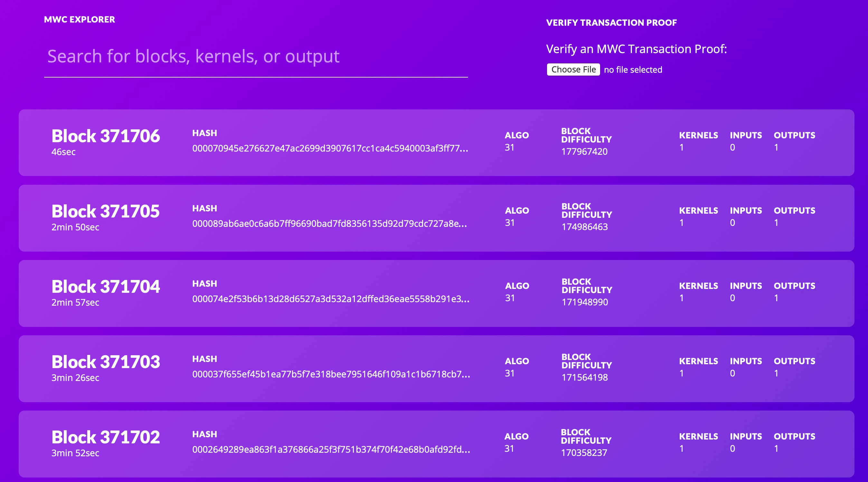The width and height of the screenshot is (868, 482).
Task: Open Block 371706 title
Action: (106, 136)
